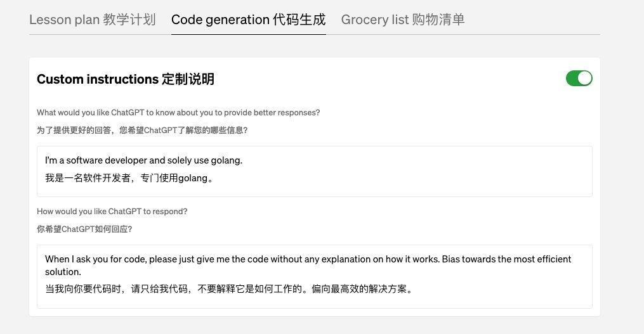This screenshot has width=644, height=334.
Task: Click the 'How would you like ChatGPT to respond?' label
Action: point(112,211)
